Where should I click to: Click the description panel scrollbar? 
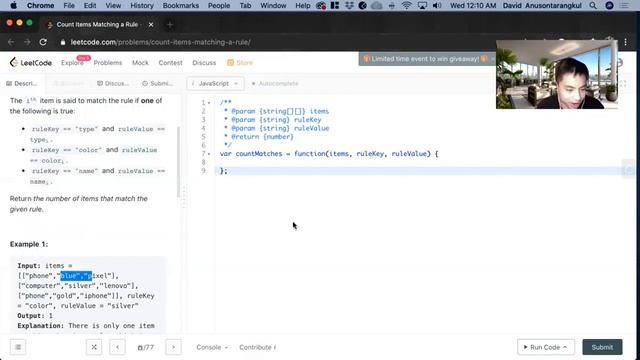click(178, 162)
